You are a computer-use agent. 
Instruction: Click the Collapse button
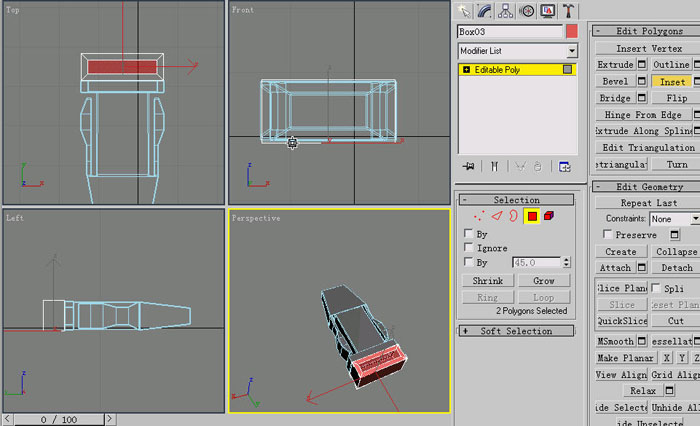coord(676,251)
